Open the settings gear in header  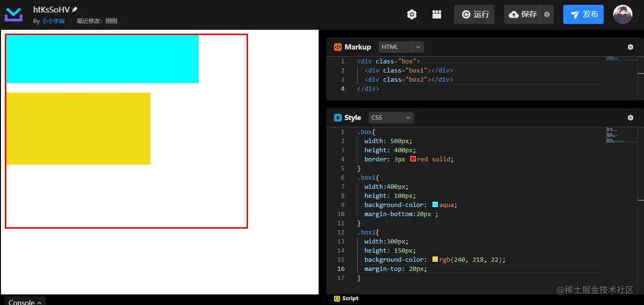tap(412, 14)
